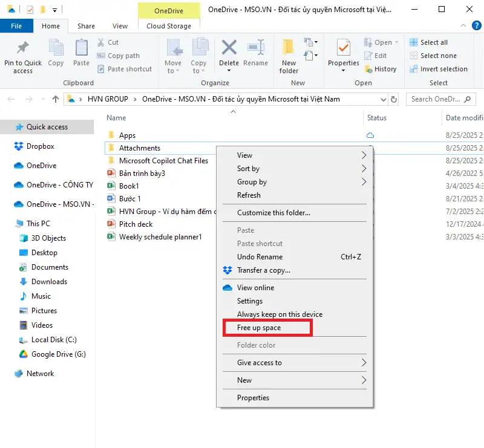Open Google Drive (G:) in sidebar
This screenshot has width=484, height=448.
point(58,354)
